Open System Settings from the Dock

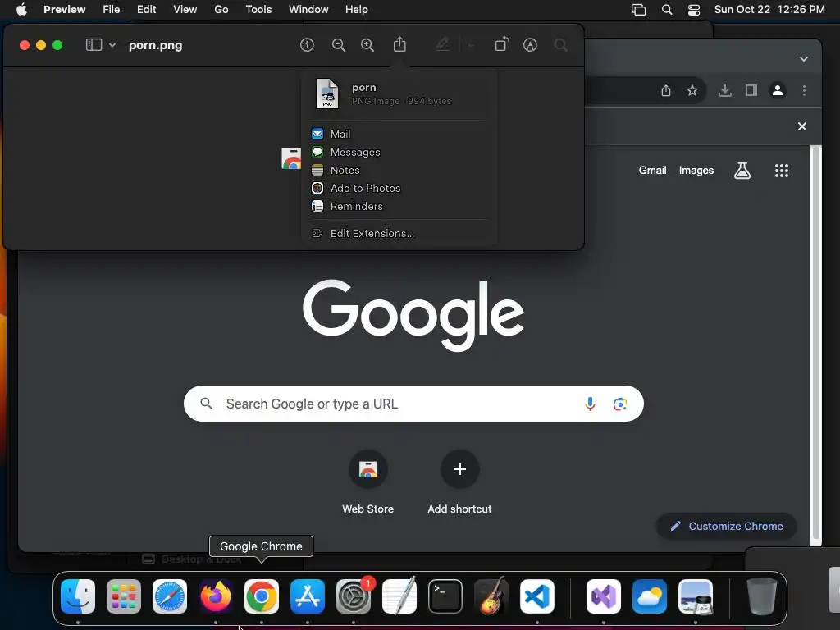pyautogui.click(x=354, y=596)
